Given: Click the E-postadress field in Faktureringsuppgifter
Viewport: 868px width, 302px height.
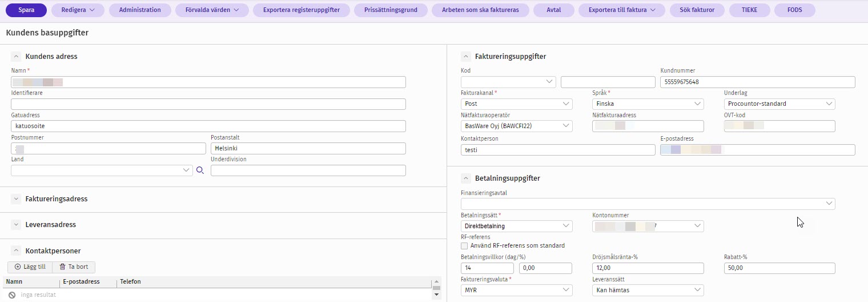Looking at the screenshot, I should point(758,150).
